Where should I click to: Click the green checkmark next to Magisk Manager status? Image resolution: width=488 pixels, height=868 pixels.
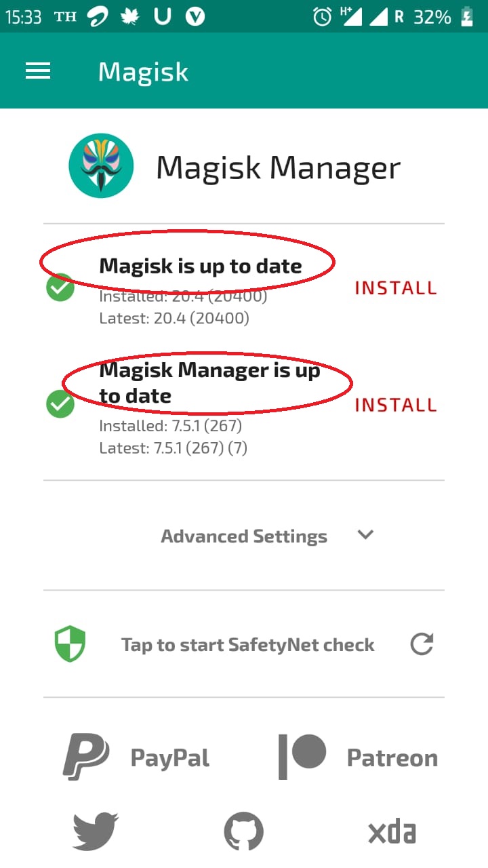[x=60, y=404]
